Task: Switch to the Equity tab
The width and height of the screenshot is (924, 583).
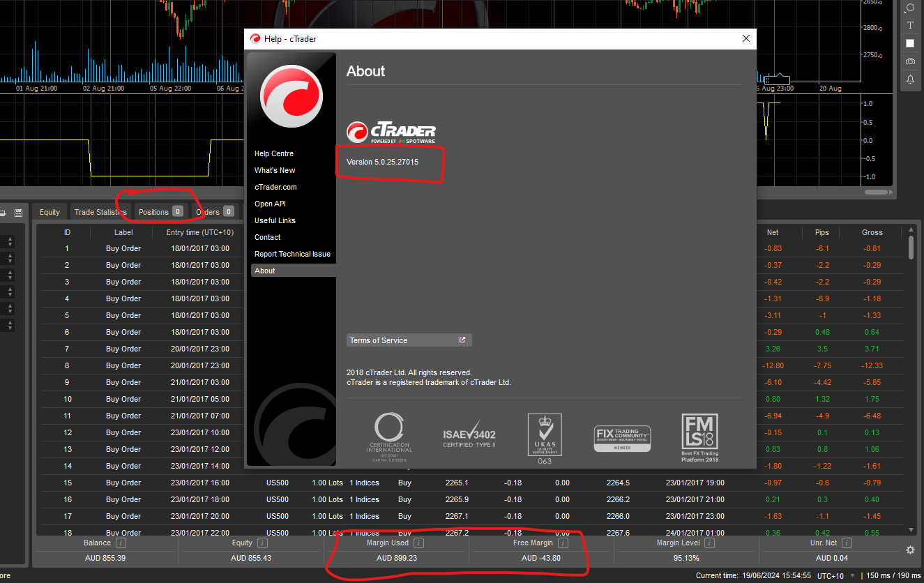Action: pyautogui.click(x=50, y=212)
